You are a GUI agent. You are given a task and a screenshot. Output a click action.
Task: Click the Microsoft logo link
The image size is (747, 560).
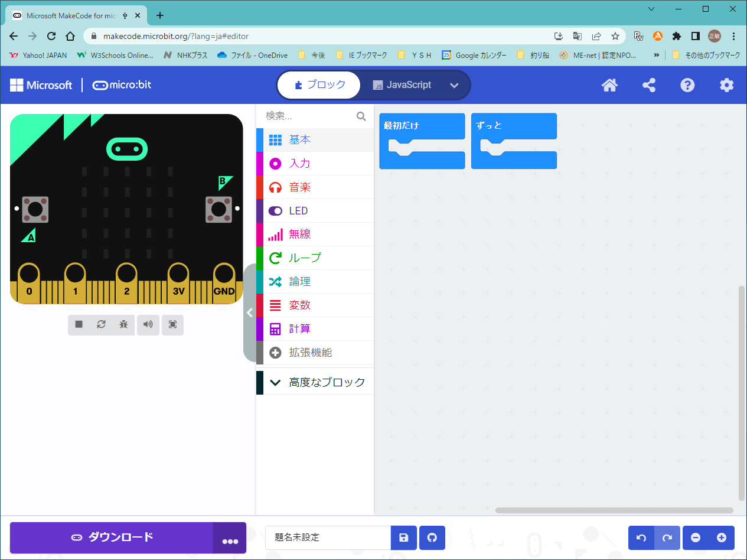click(41, 85)
